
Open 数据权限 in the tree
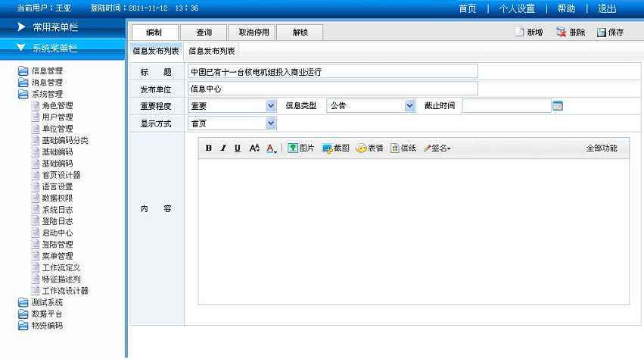click(53, 198)
